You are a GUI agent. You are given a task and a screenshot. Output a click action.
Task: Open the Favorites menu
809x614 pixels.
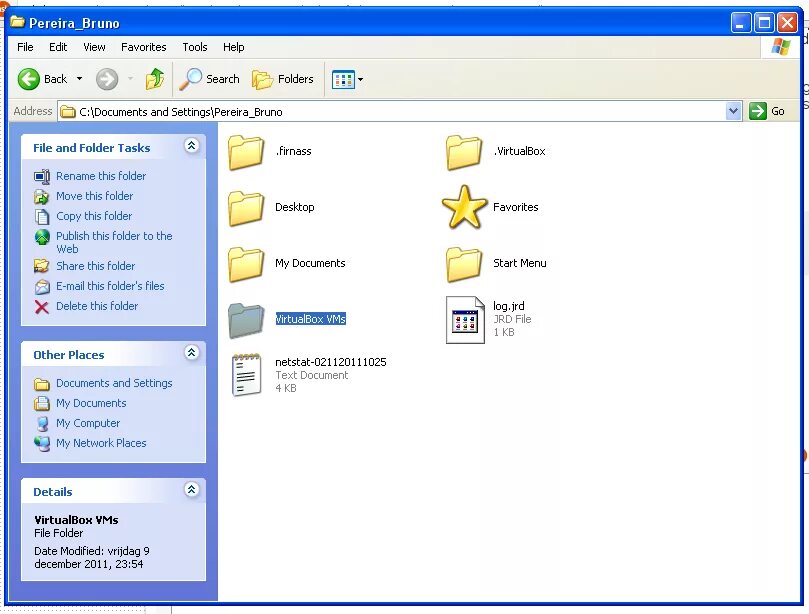click(x=143, y=47)
